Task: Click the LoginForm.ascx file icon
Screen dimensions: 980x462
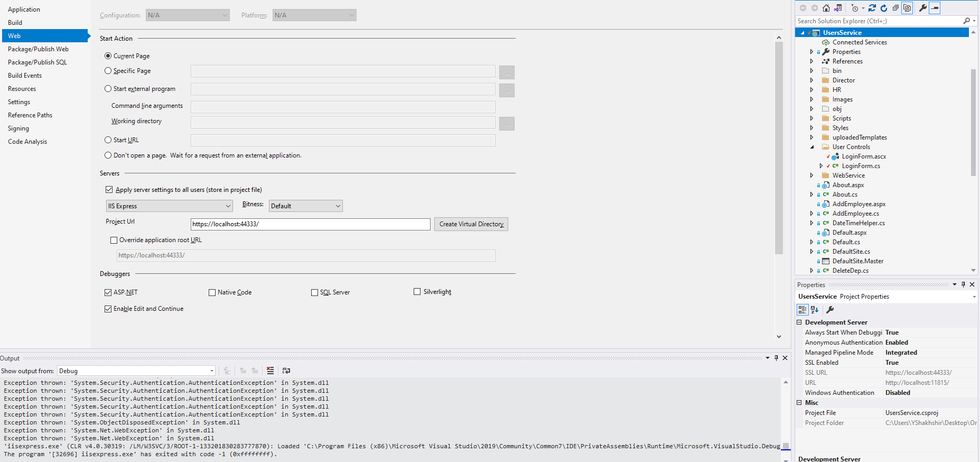Action: (x=835, y=156)
